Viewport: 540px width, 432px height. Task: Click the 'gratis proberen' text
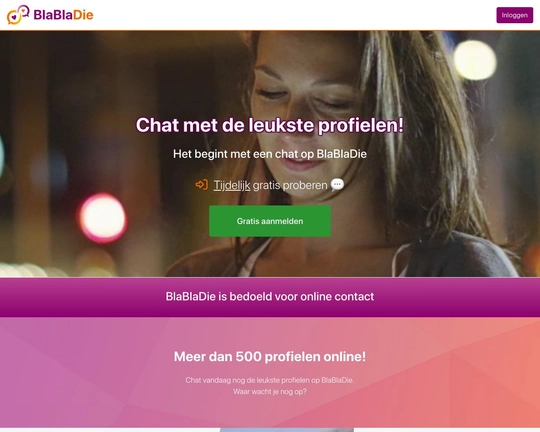coord(290,185)
